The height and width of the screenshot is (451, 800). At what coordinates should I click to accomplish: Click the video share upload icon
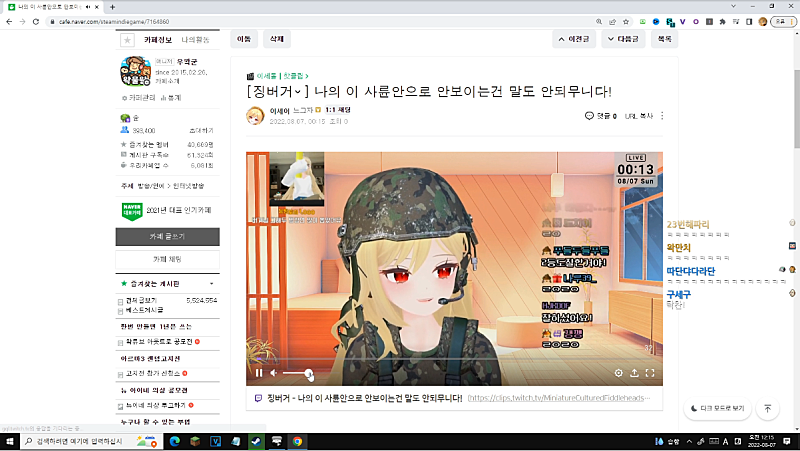(634, 373)
